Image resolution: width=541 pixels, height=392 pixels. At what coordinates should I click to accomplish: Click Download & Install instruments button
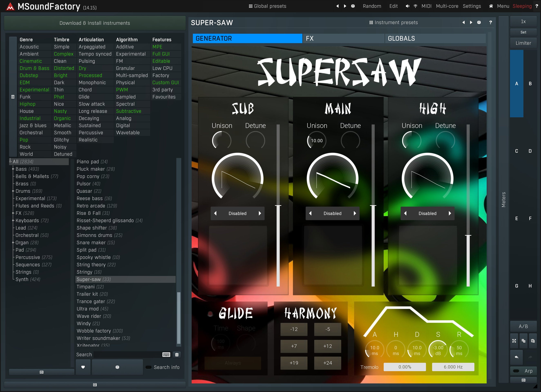click(95, 23)
